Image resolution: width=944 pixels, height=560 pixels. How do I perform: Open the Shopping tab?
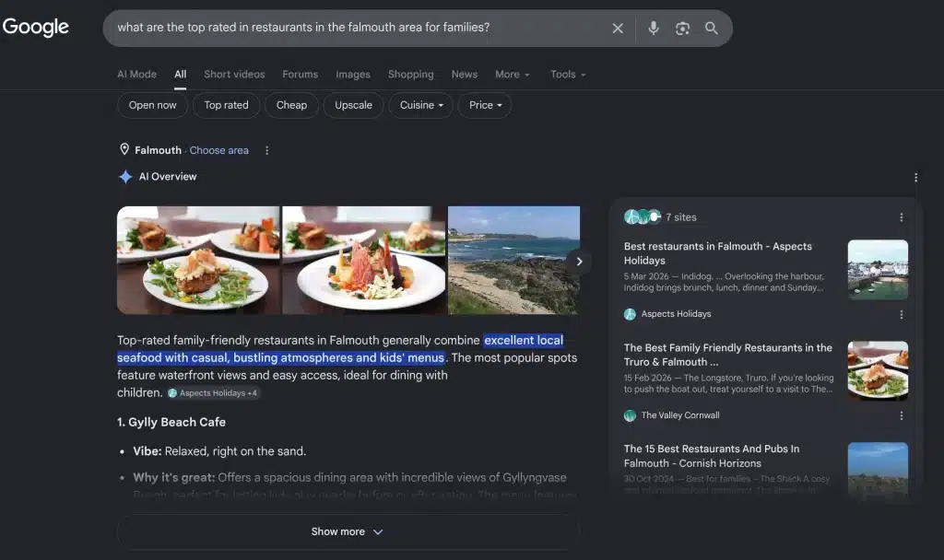pyautogui.click(x=410, y=74)
